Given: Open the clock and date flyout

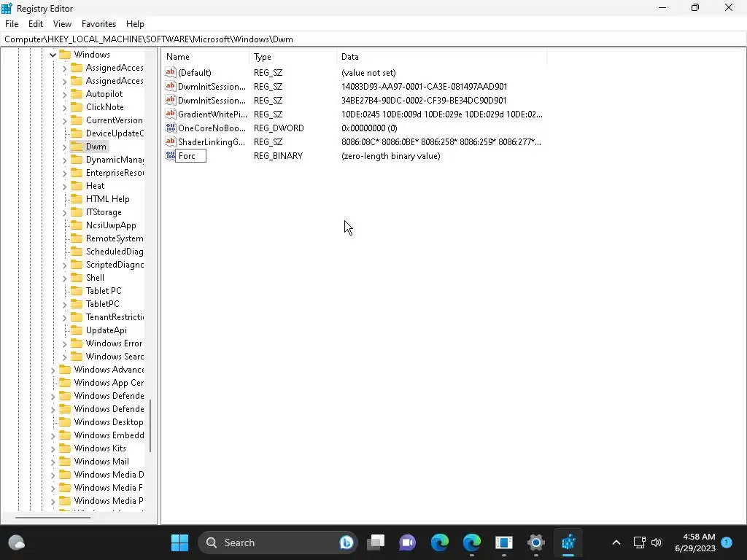Looking at the screenshot, I should [695, 542].
